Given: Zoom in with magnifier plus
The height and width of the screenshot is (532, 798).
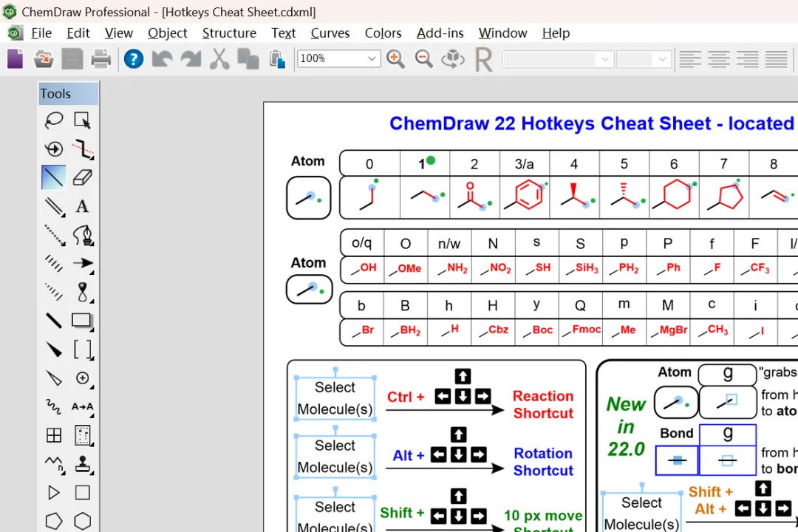Looking at the screenshot, I should click(x=395, y=59).
